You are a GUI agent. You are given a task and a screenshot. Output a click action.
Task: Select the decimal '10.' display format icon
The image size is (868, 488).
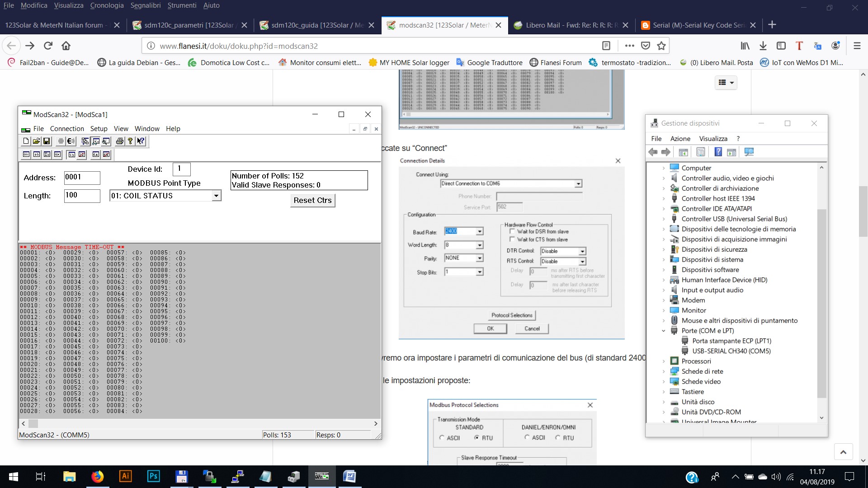coord(37,155)
